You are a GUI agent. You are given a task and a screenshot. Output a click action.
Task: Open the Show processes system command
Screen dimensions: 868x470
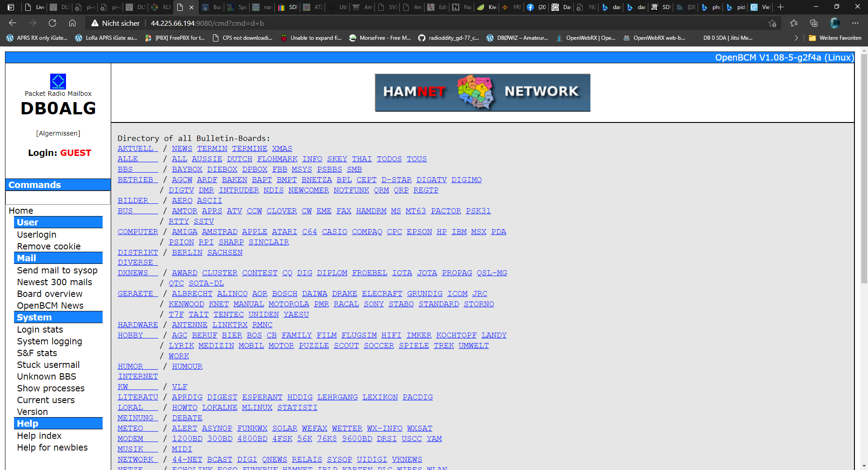coord(51,388)
